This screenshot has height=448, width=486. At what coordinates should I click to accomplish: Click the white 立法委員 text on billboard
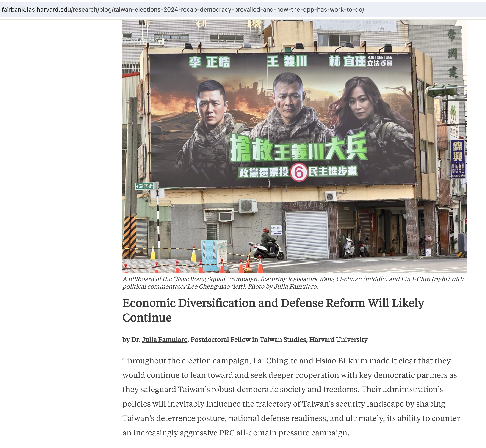click(380, 63)
